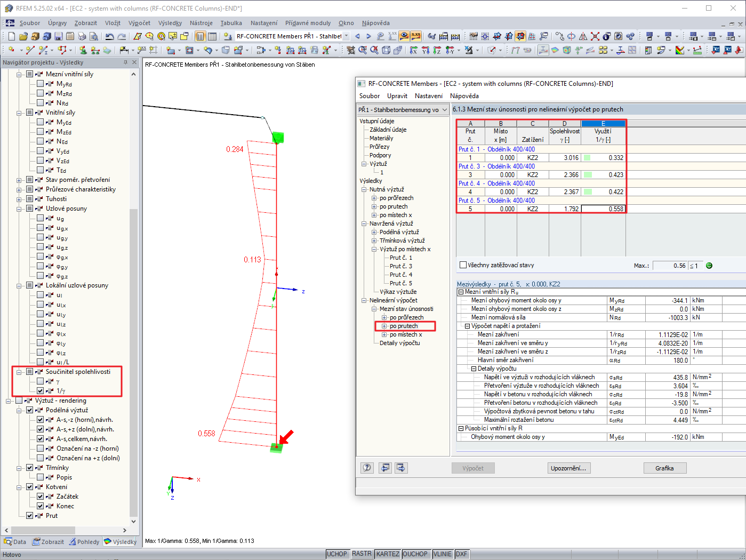Uncheck the 1/γ checkbox
The width and height of the screenshot is (746, 560).
pos(41,391)
